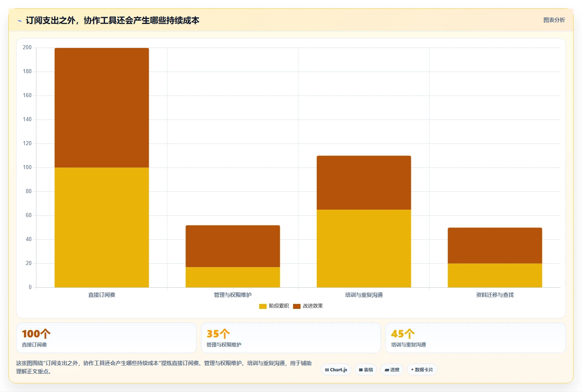Click the 阶段累积 legend text

279,306
